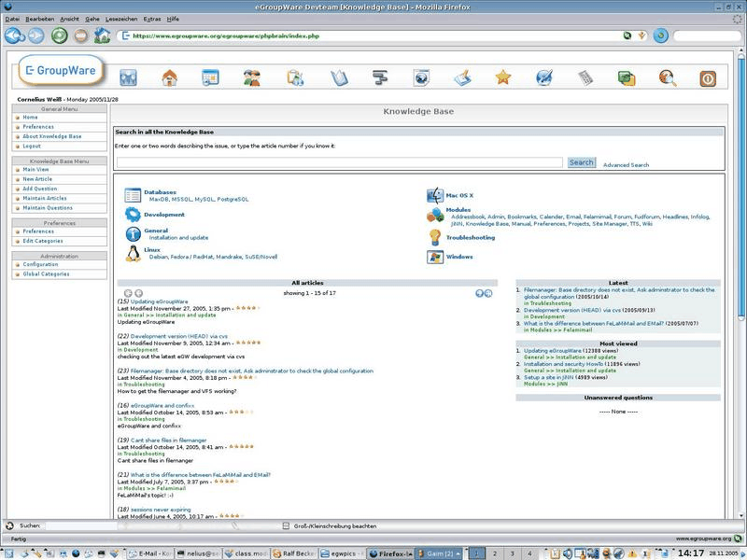Viewport: 747px width, 560px height.
Task: Switch to the Gaim taskbar window
Action: pyautogui.click(x=439, y=553)
